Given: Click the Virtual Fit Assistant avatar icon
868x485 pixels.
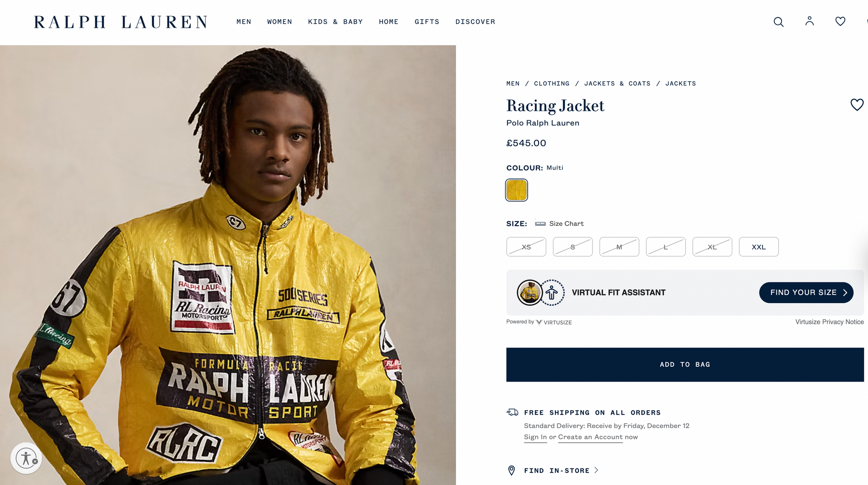Looking at the screenshot, I should pyautogui.click(x=552, y=293).
